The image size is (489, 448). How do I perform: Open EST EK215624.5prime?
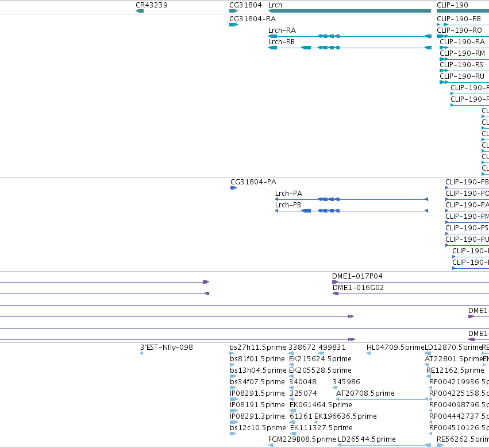[x=320, y=359]
